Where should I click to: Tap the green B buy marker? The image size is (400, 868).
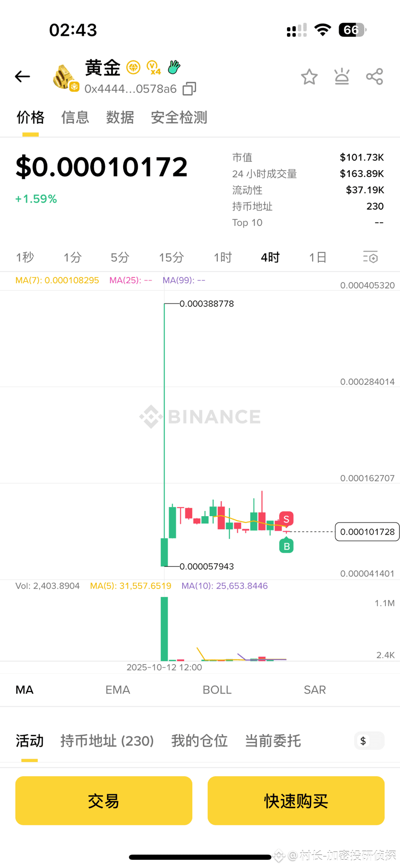coord(286,546)
